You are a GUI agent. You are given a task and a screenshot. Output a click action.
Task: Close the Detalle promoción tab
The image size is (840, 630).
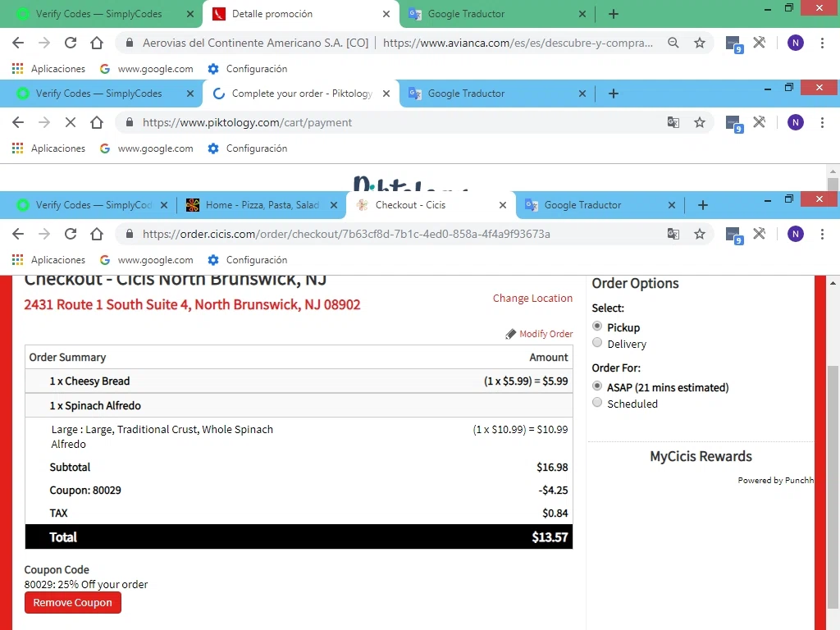(386, 14)
